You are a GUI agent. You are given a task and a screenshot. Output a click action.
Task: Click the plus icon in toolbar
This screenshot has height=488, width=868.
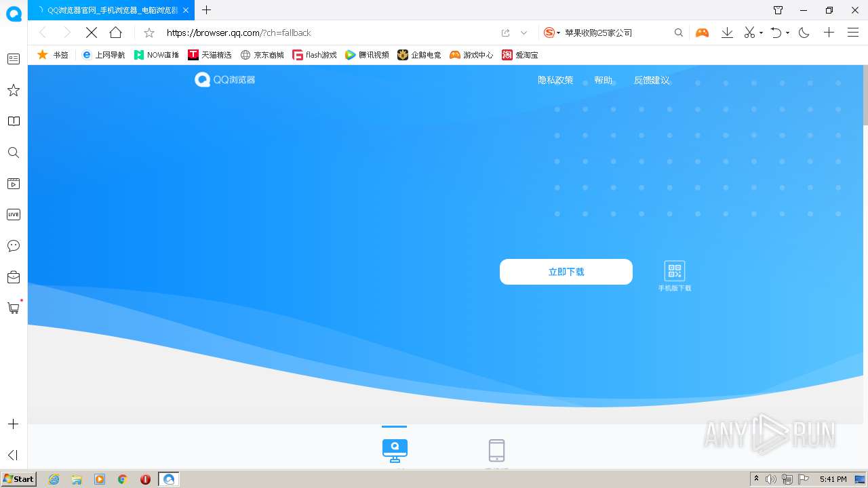click(x=829, y=33)
